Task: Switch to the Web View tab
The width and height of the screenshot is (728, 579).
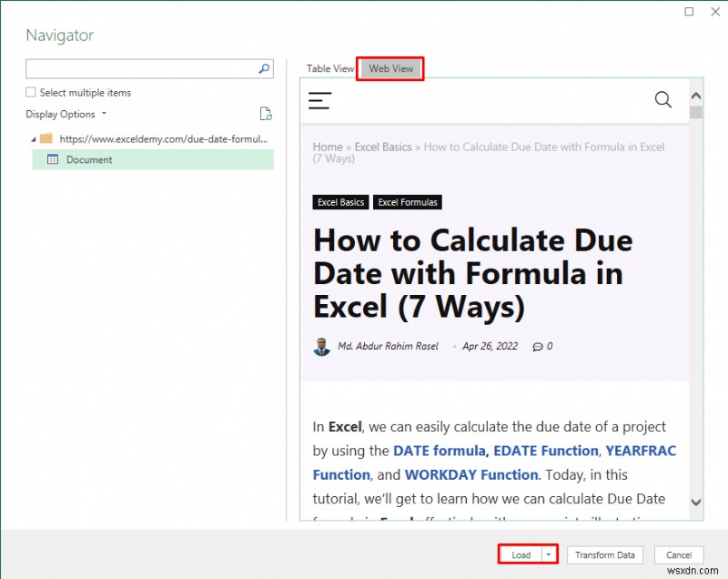Action: pyautogui.click(x=389, y=67)
